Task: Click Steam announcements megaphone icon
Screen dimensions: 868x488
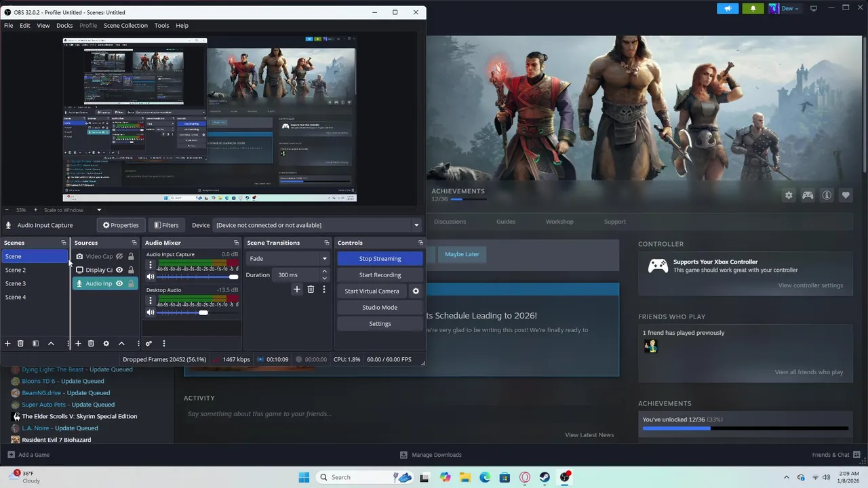Action: point(728,9)
